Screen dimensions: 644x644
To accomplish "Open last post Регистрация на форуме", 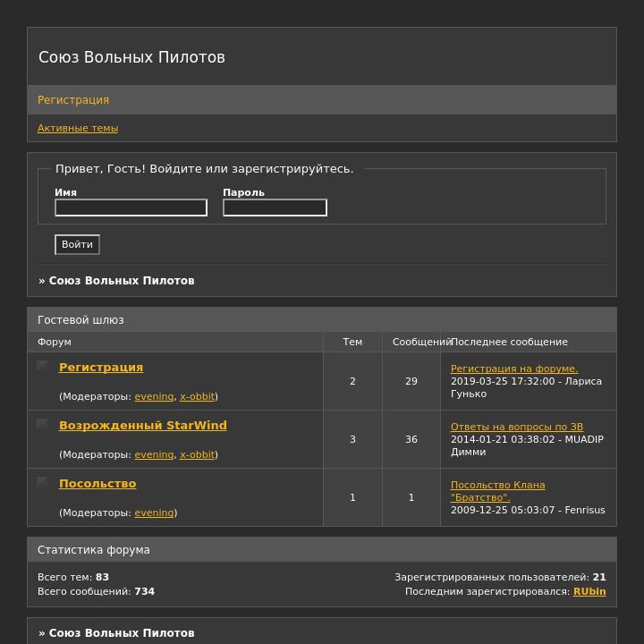I will pyautogui.click(x=514, y=369).
